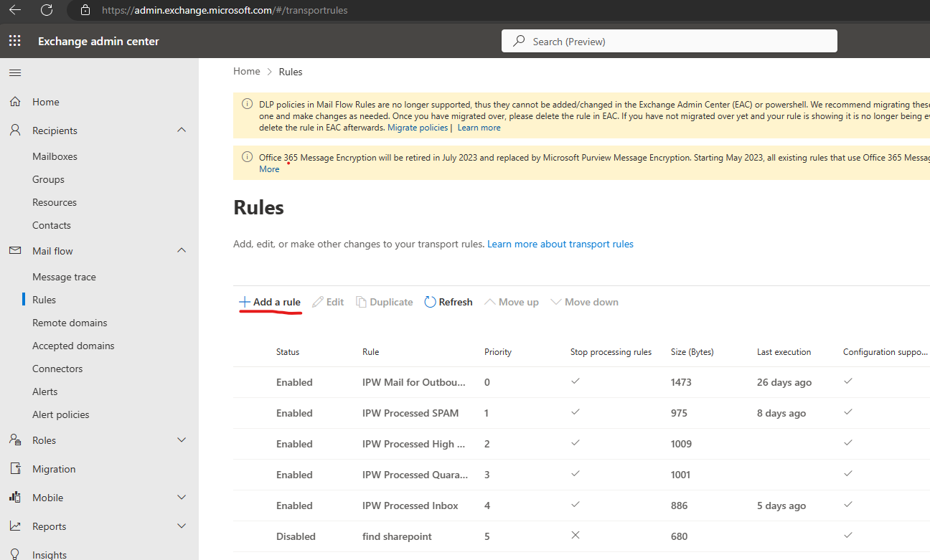The height and width of the screenshot is (560, 930).
Task: Sort by the Priority column header
Action: coord(498,352)
